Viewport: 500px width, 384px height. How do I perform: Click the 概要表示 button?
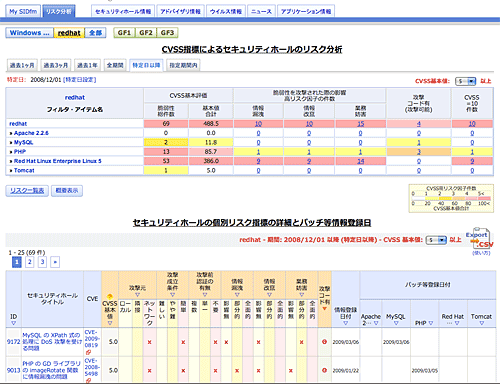pos(67,191)
